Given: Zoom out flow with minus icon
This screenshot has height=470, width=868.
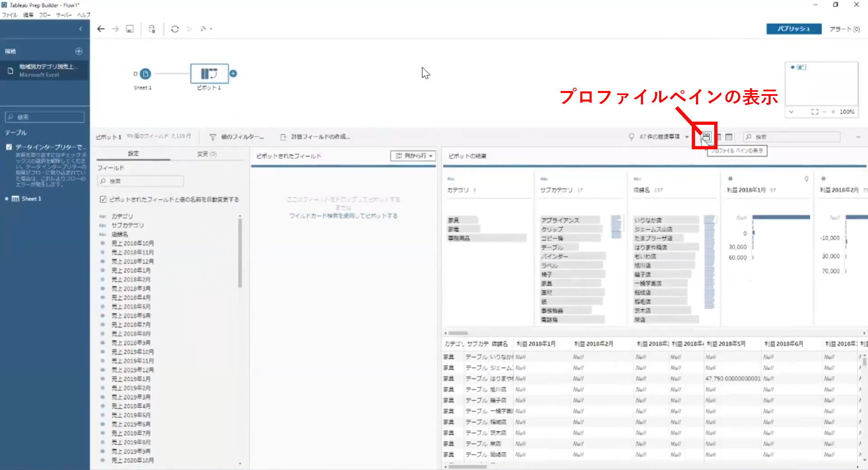Looking at the screenshot, I should pos(824,112).
